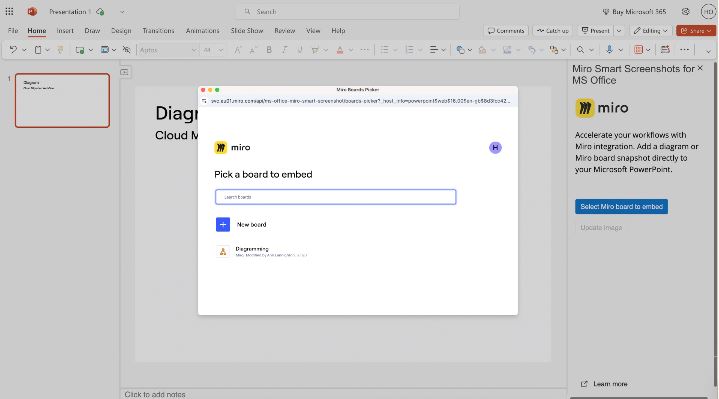Toggle Bold formatting button
The width and height of the screenshot is (719, 399).
[269, 50]
